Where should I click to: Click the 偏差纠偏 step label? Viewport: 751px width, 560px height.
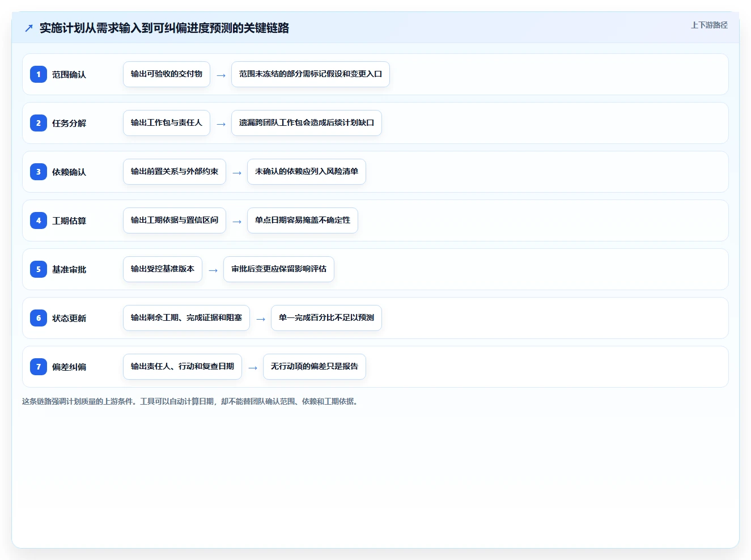[69, 367]
